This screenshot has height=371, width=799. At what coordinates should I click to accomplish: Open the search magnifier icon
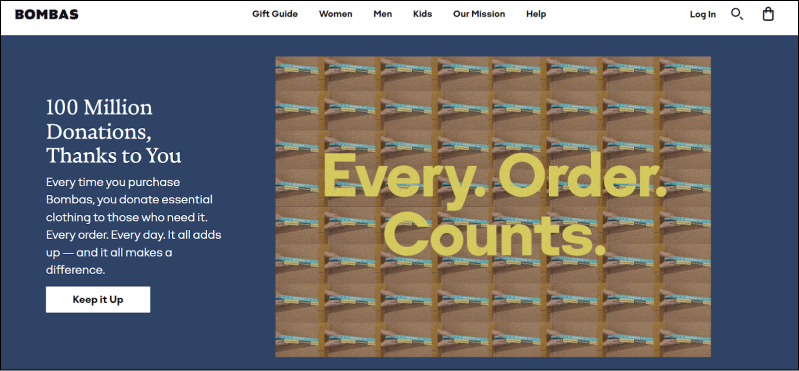pos(737,14)
